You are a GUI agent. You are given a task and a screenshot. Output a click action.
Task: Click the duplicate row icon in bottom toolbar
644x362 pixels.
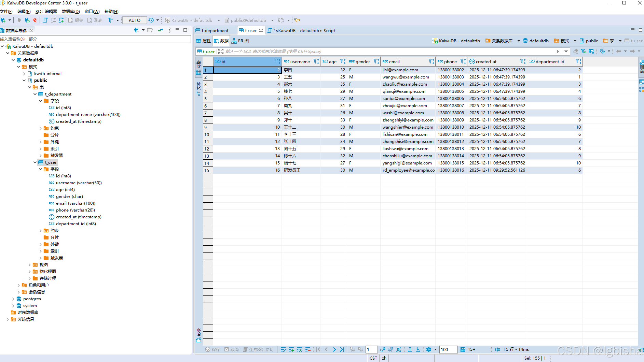[x=300, y=349]
